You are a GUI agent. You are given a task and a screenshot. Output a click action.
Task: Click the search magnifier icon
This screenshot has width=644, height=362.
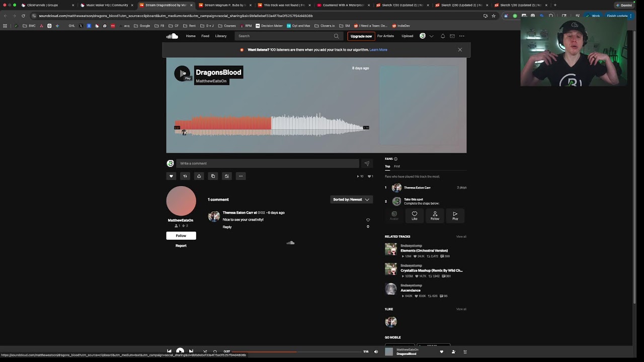click(x=337, y=36)
